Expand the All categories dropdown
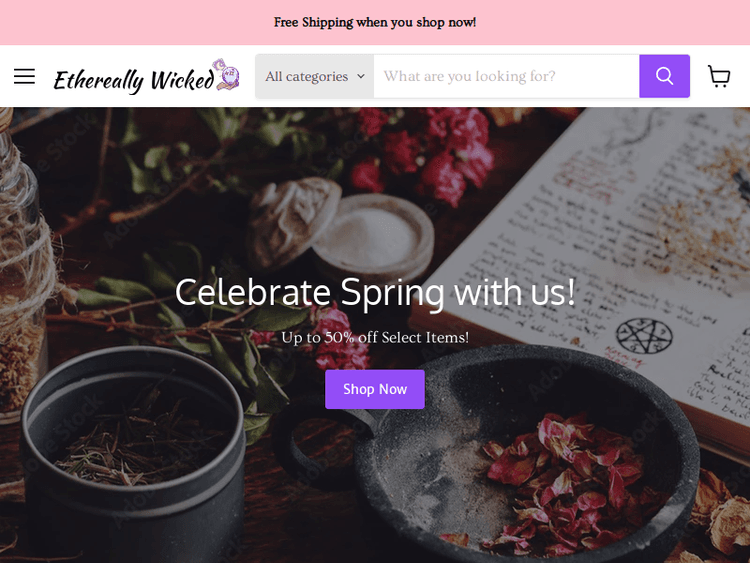Viewport: 750px width, 563px height. tap(315, 76)
